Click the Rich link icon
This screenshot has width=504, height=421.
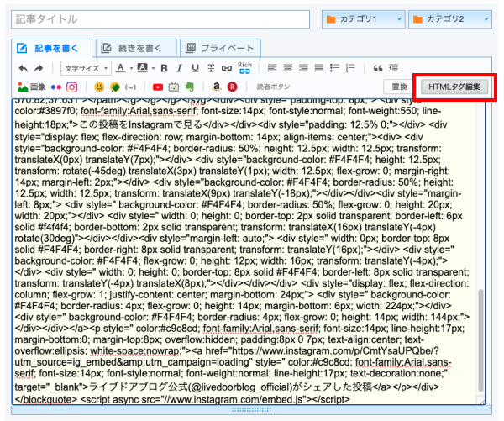(244, 68)
